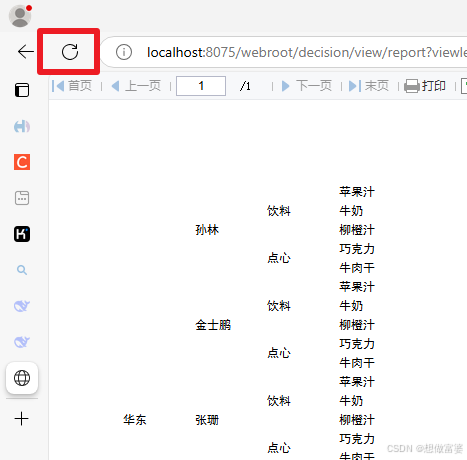Viewport: 467px width, 460px height.
Task: Click the page number input field
Action: [201, 86]
